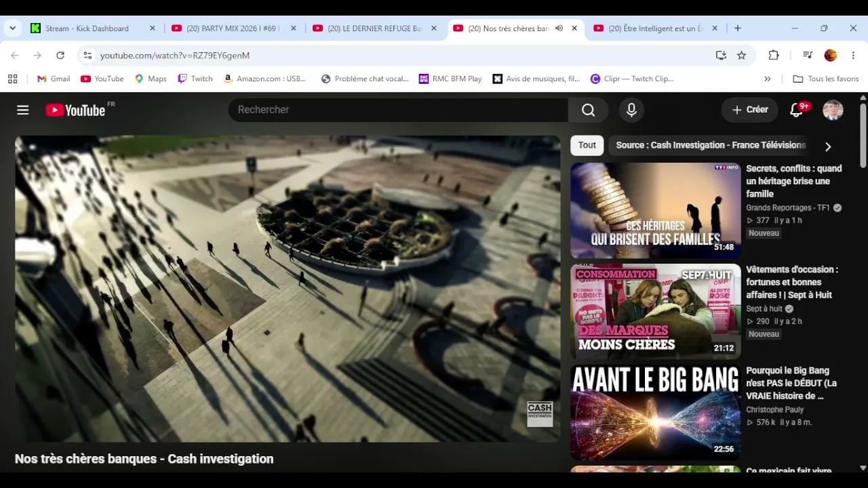Click the install or cast icon in address bar
Viewport: 868px width, 488px height.
[x=721, y=56]
